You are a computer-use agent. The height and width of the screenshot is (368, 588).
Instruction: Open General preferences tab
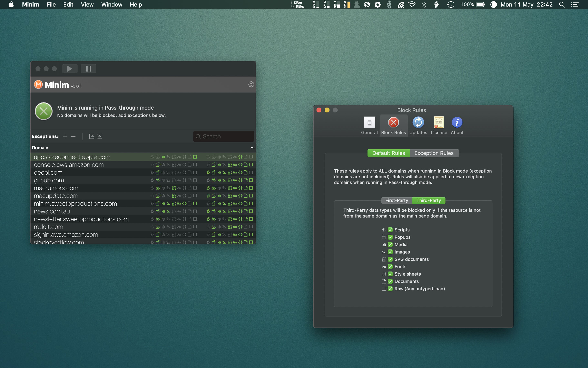pyautogui.click(x=369, y=126)
